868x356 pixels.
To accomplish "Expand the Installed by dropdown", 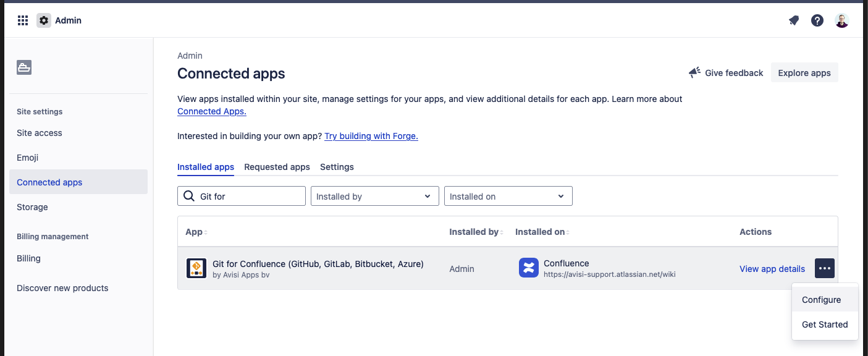I will point(374,196).
